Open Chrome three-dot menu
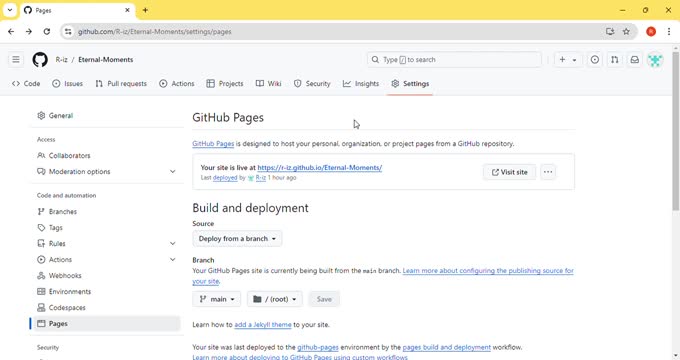The width and height of the screenshot is (680, 360). click(x=669, y=32)
